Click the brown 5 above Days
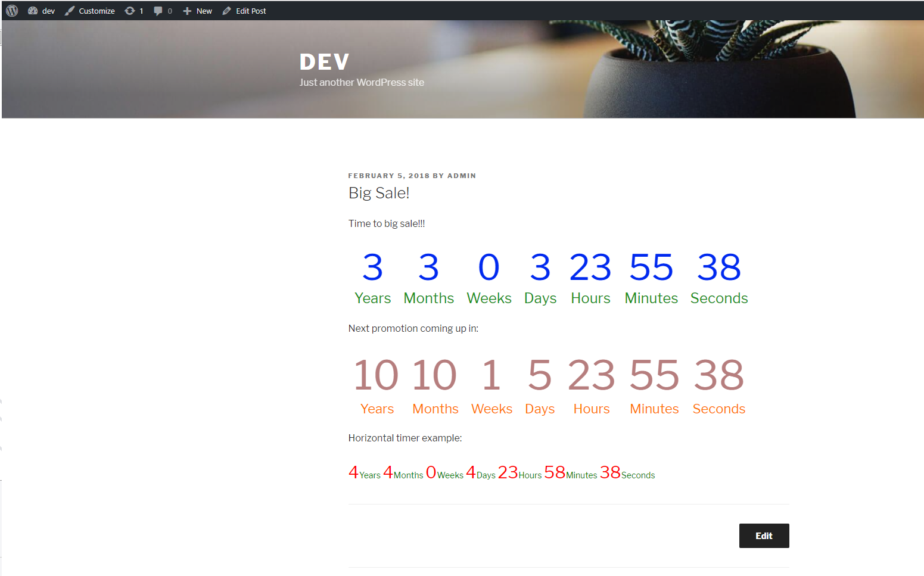The height and width of the screenshot is (576, 924). (540, 375)
